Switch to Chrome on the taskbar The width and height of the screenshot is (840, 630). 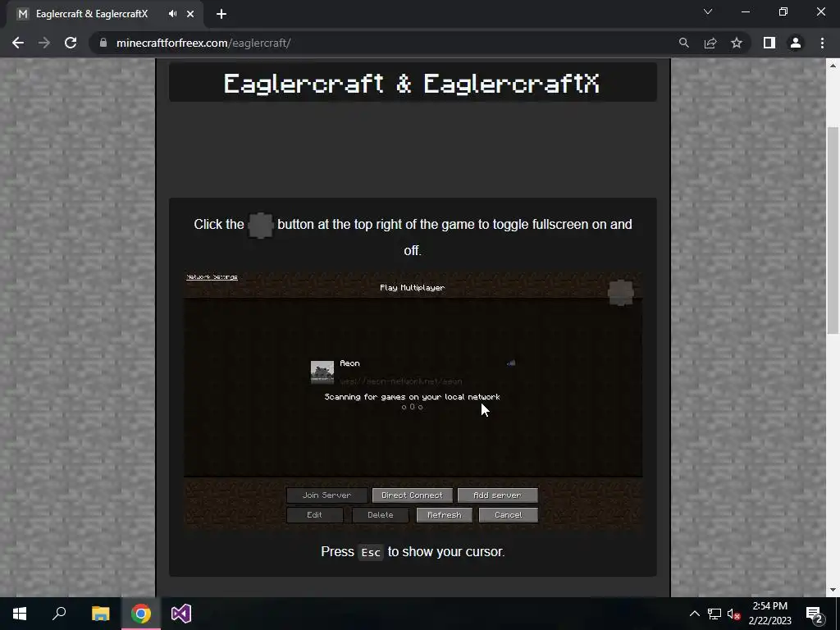tap(141, 614)
